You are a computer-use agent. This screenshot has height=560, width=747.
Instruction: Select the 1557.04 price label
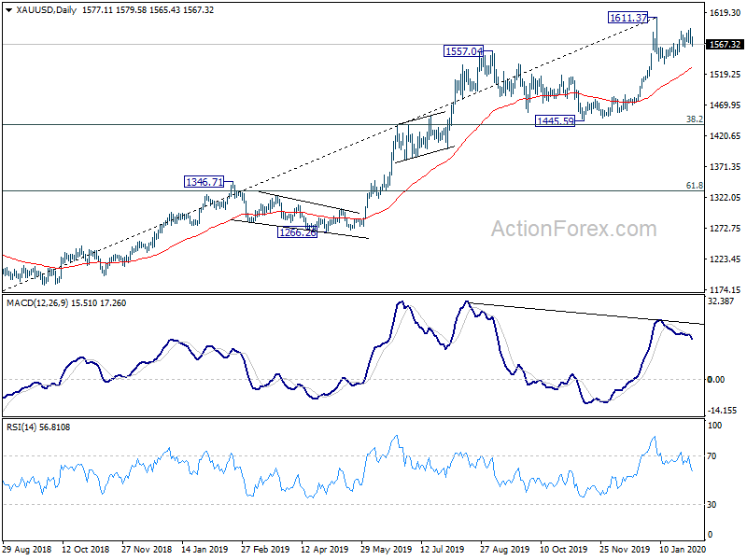[x=463, y=51]
